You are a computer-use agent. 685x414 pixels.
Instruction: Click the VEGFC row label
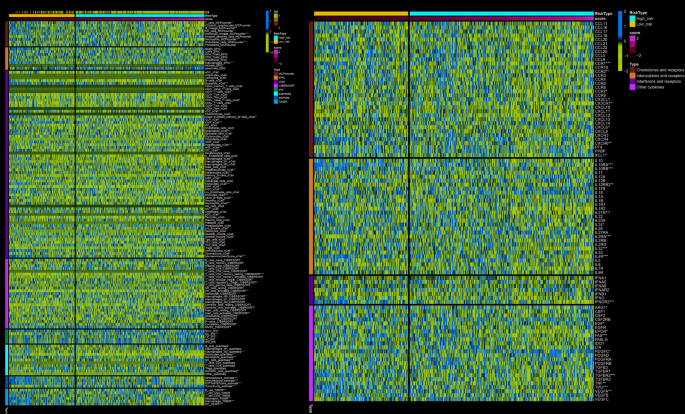click(x=602, y=399)
